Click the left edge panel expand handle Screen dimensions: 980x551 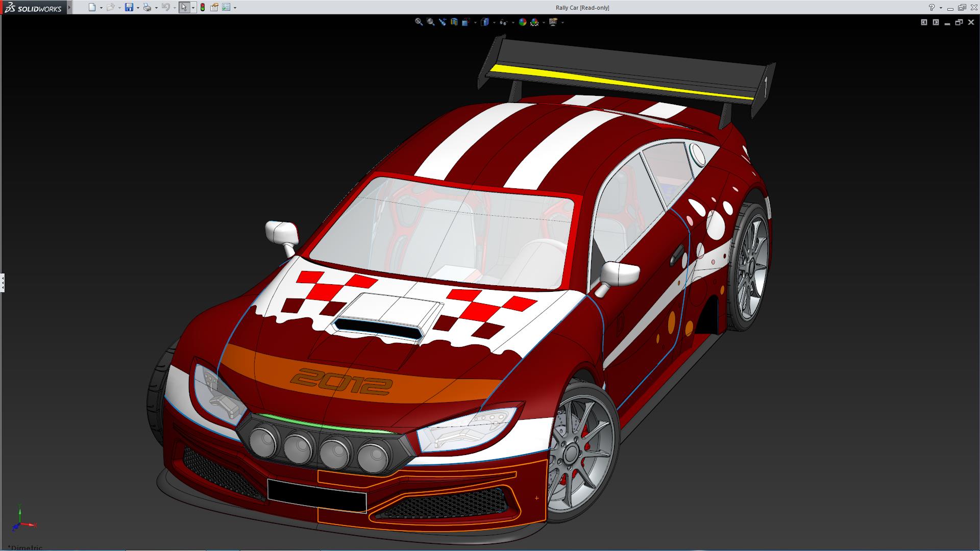click(x=3, y=282)
